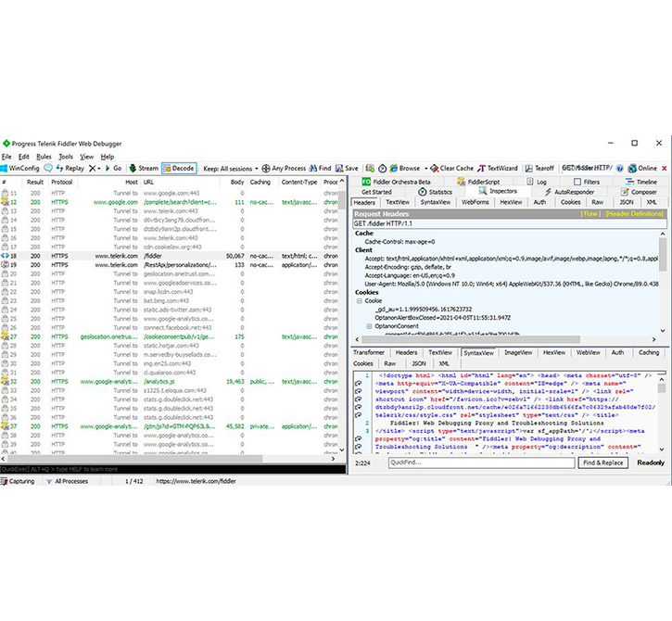Viewport: 672px width, 621px height.
Task: Click the screenshot camera icon
Action: pos(370,169)
